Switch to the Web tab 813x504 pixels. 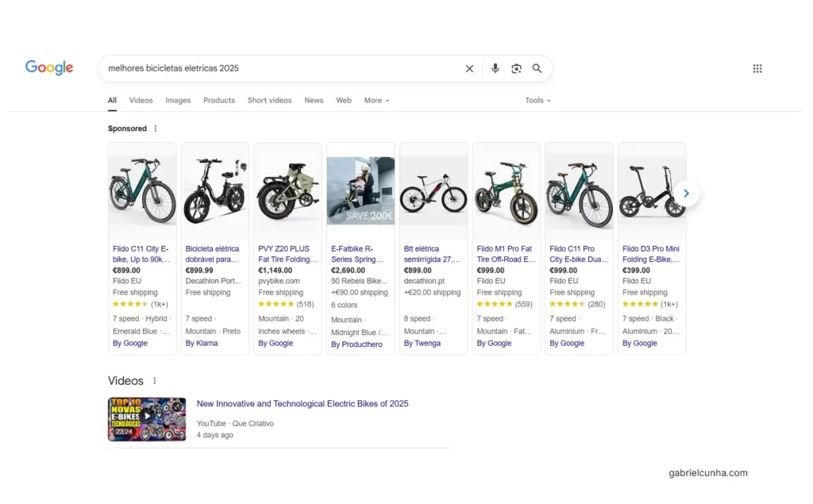coord(344,100)
